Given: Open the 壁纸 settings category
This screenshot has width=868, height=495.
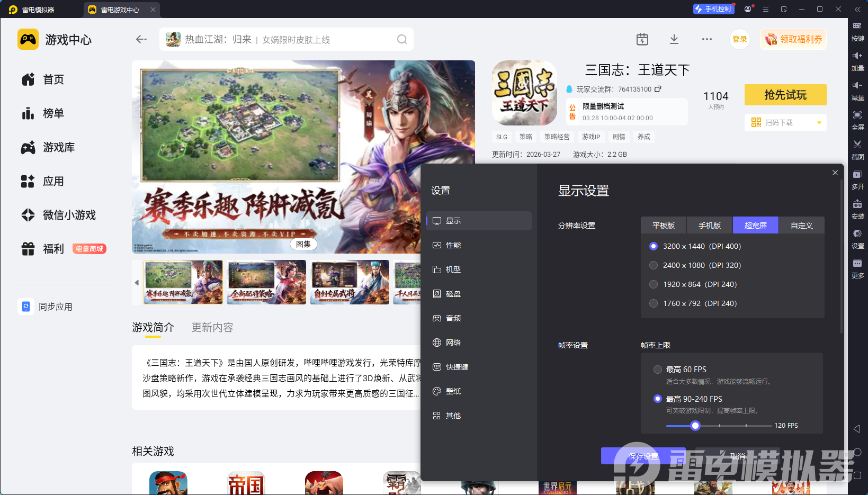Looking at the screenshot, I should coord(479,391).
